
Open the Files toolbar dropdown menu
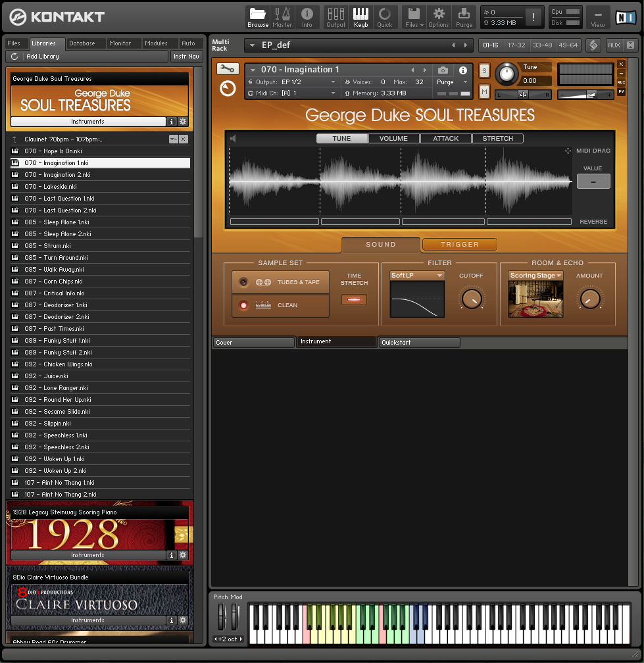tap(414, 17)
